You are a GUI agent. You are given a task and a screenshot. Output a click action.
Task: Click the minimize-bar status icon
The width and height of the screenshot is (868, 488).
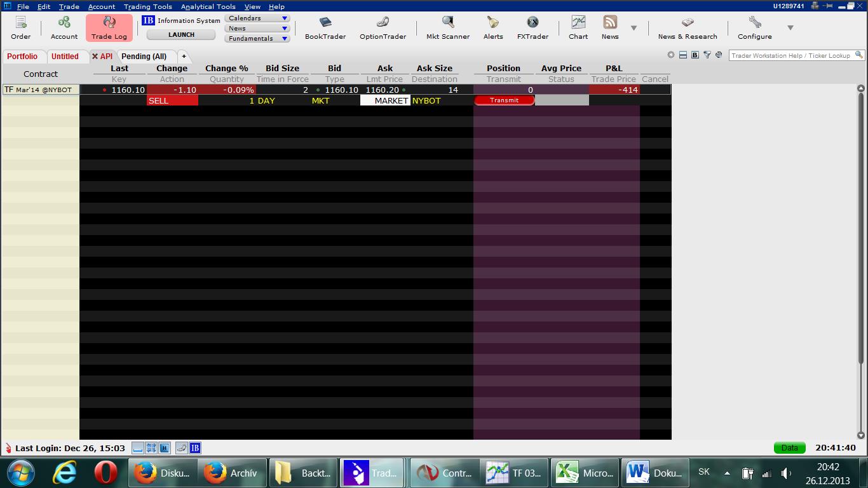137,448
